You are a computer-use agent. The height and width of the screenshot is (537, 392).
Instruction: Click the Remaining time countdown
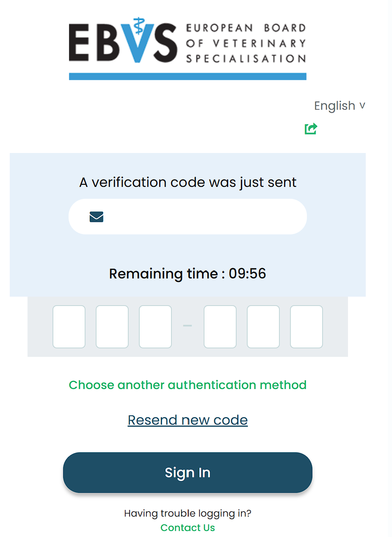(188, 273)
